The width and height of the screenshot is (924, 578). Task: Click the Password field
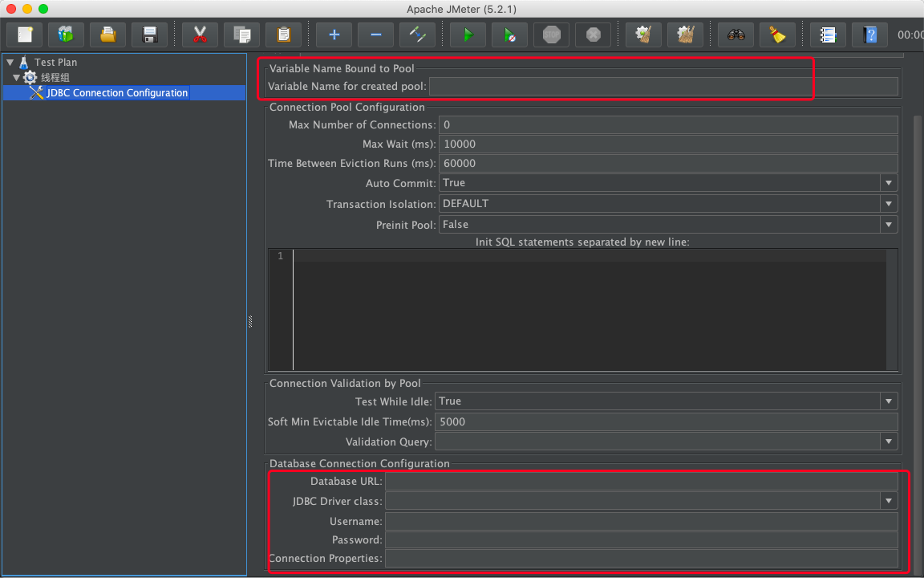(642, 539)
